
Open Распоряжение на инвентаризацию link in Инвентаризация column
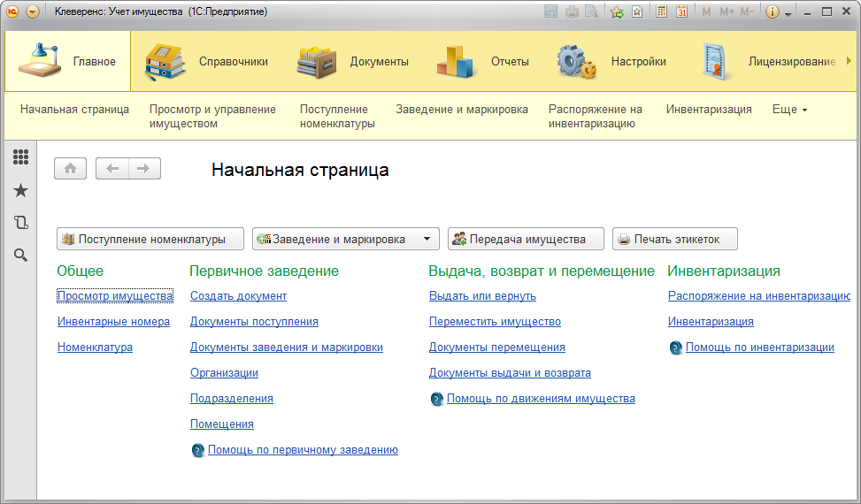[x=759, y=295]
